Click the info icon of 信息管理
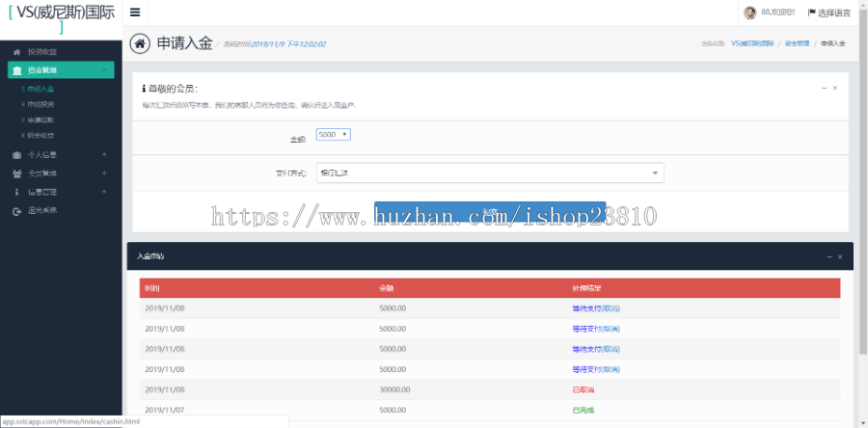Viewport: 868px width, 428px height. 16,192
